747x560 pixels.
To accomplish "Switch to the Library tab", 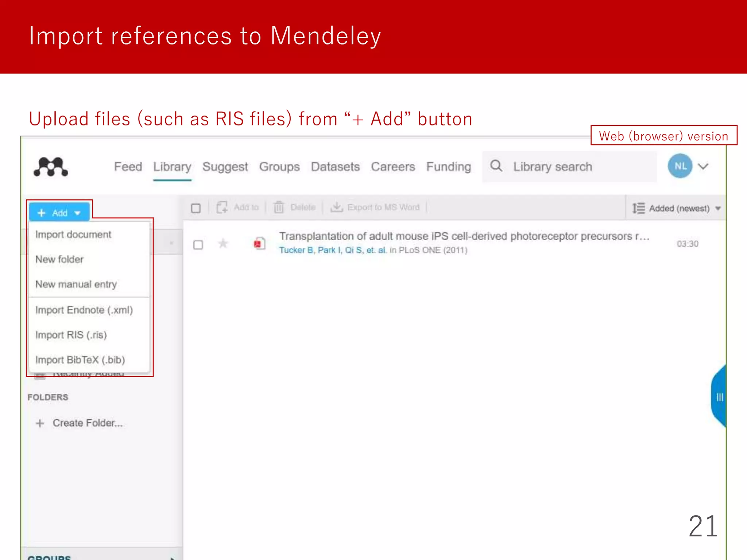I will [172, 167].
